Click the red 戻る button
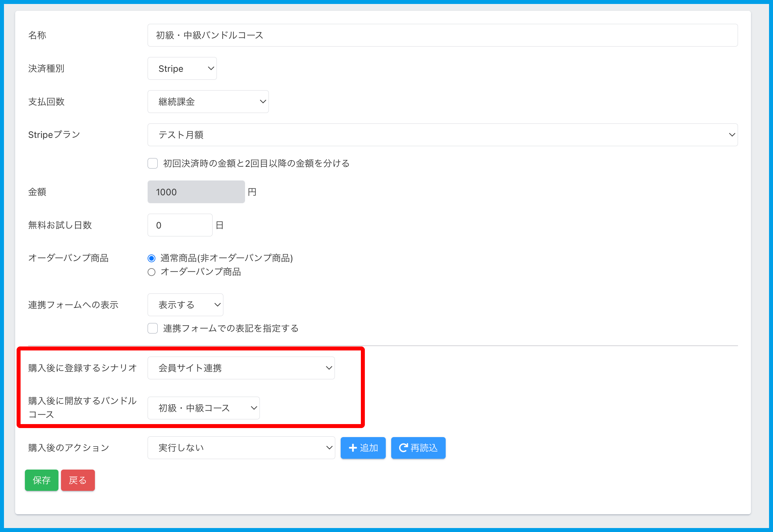The width and height of the screenshot is (773, 532). point(78,480)
